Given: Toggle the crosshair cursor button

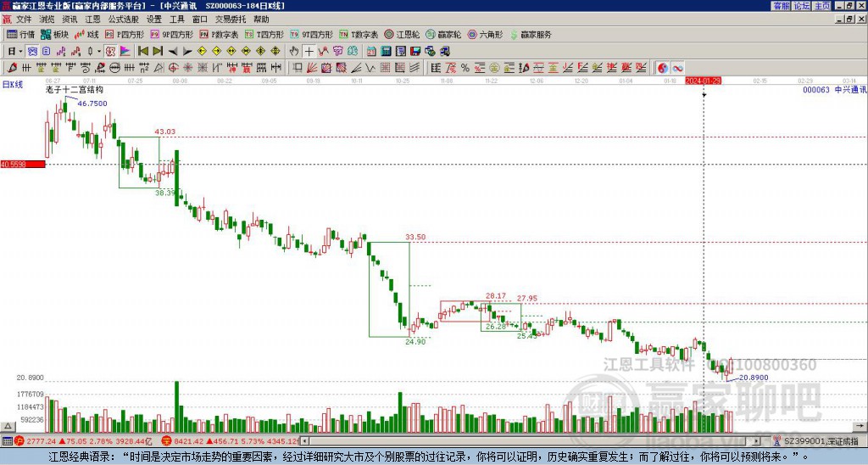Looking at the screenshot, I should click(309, 51).
